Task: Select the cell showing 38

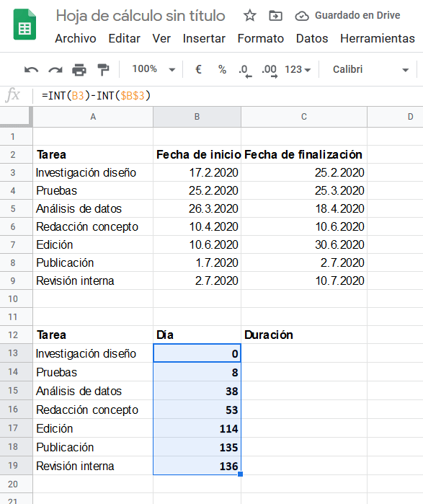Action: pyautogui.click(x=197, y=391)
